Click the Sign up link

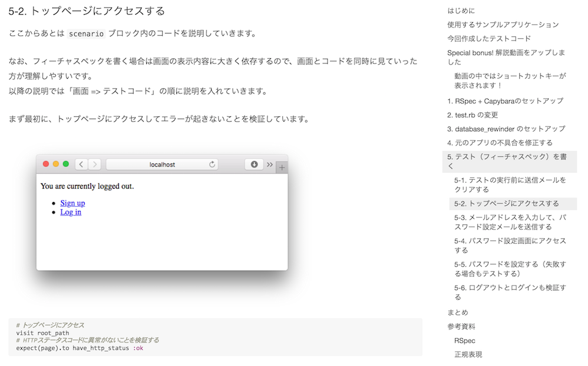(x=72, y=203)
